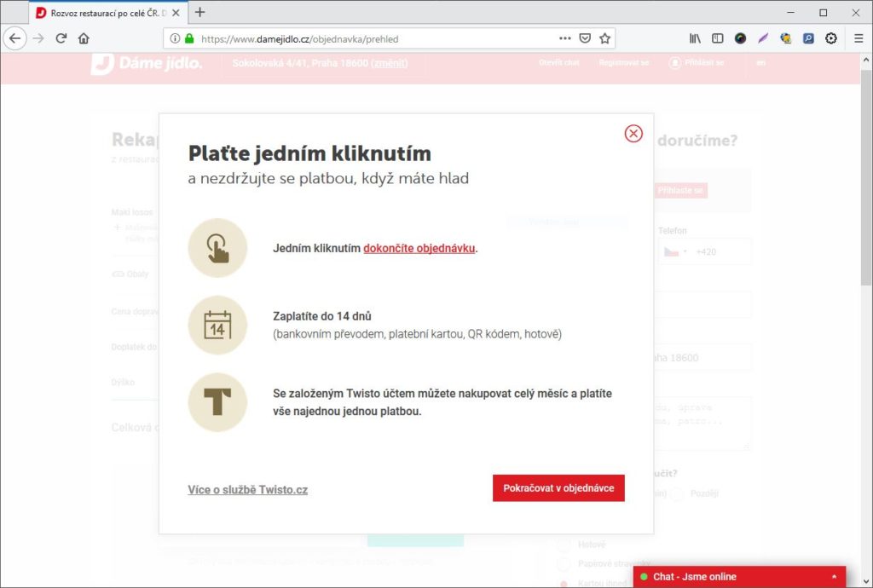The image size is (873, 588).
Task: Show site information icon in address bar
Action: [x=175, y=38]
